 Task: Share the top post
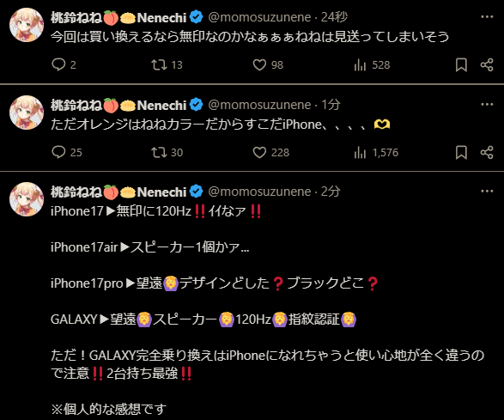(x=487, y=64)
